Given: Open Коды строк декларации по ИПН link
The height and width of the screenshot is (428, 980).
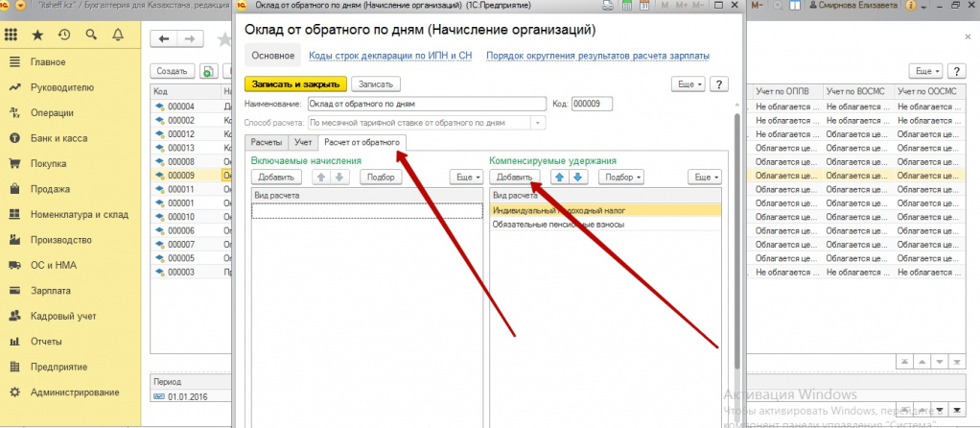Looking at the screenshot, I should click(x=391, y=56).
